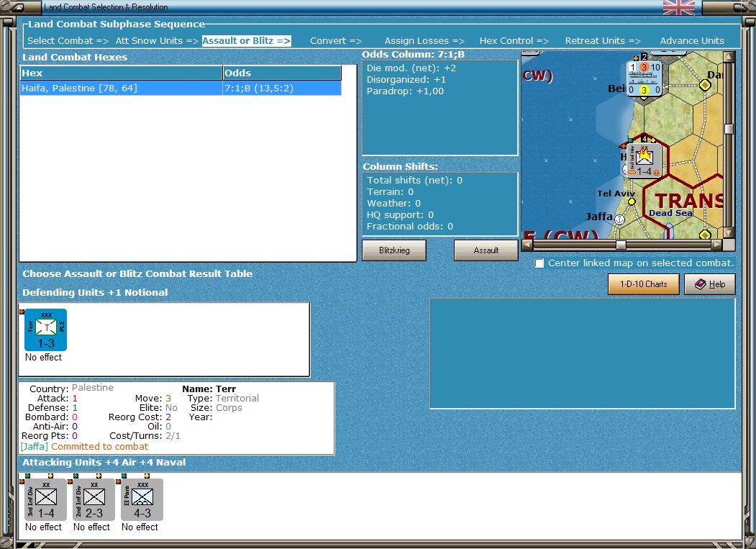Click the Tel Aviv yellow city marker
The height and width of the screenshot is (549, 756).
tap(632, 201)
